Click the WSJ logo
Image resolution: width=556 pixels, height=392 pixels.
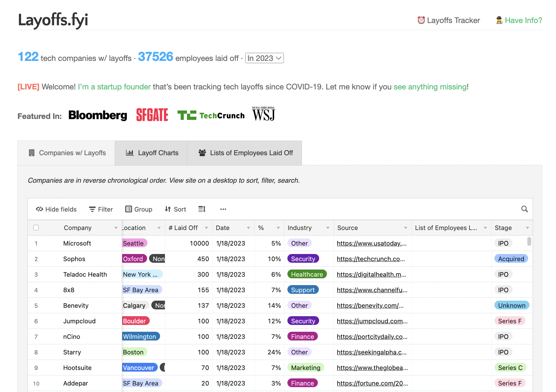coord(263,114)
